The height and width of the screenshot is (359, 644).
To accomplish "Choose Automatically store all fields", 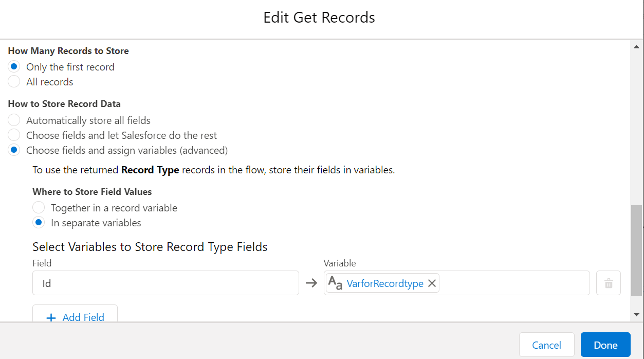I will click(x=14, y=120).
